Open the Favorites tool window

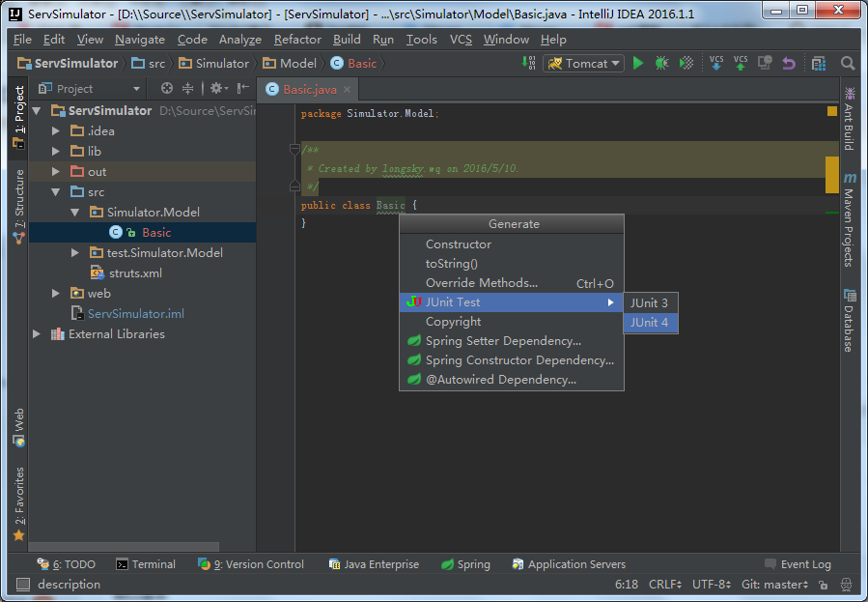tap(18, 504)
